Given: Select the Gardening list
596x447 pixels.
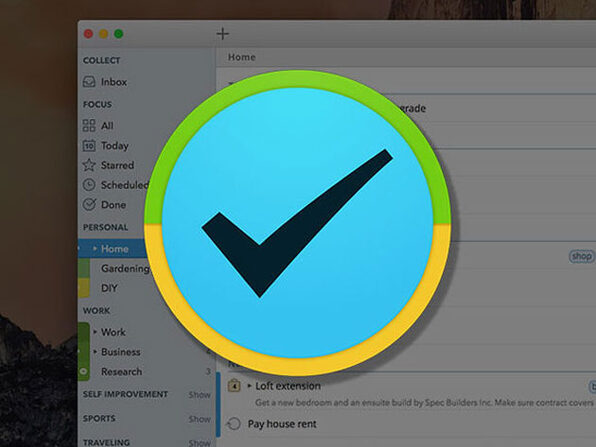Looking at the screenshot, I should pyautogui.click(x=125, y=268).
